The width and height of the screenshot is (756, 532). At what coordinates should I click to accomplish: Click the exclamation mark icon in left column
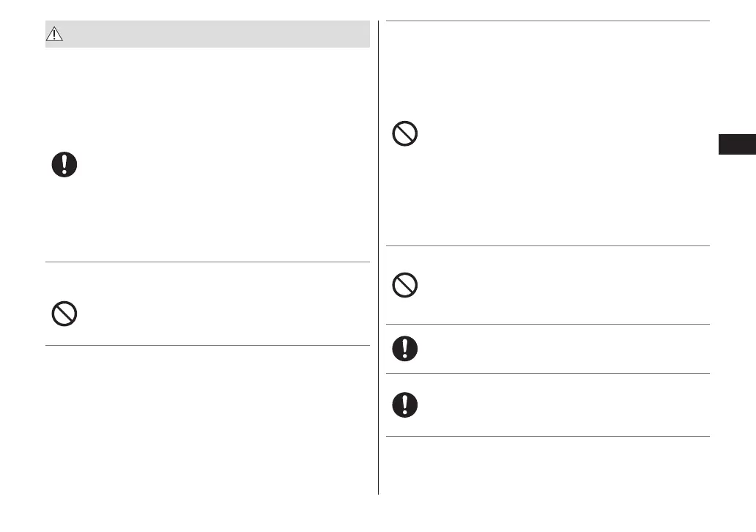(64, 164)
